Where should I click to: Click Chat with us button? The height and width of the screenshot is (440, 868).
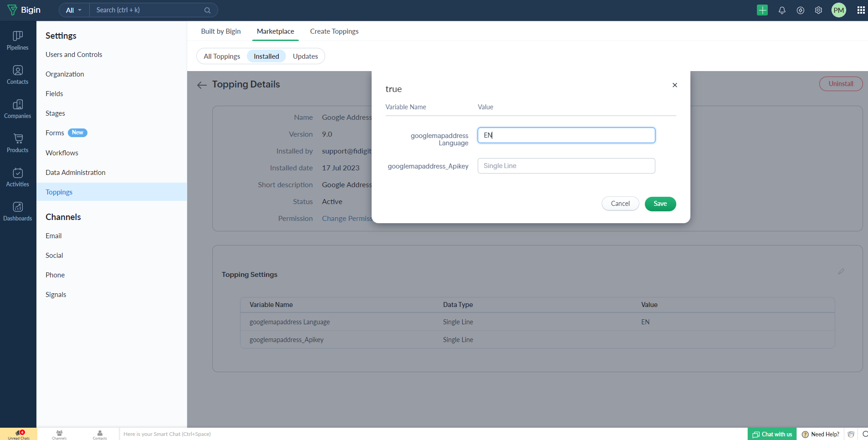[x=772, y=434]
